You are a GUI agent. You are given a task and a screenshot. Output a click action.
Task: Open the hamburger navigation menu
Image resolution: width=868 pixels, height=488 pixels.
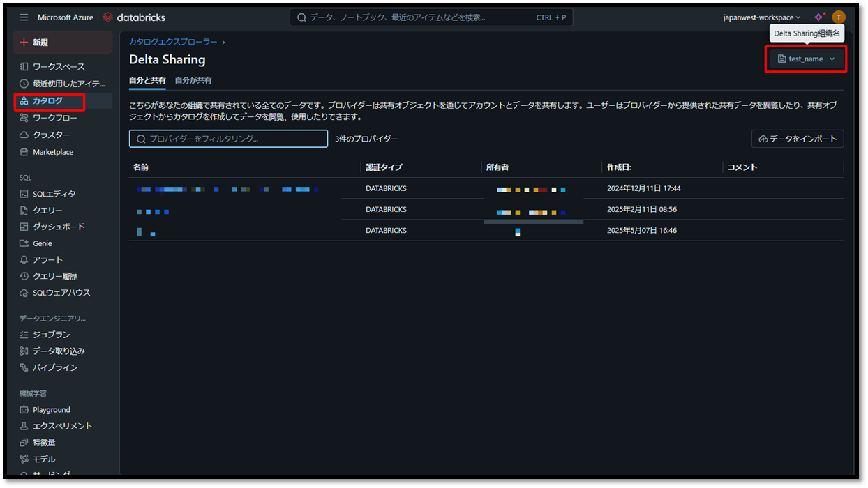pyautogui.click(x=24, y=17)
